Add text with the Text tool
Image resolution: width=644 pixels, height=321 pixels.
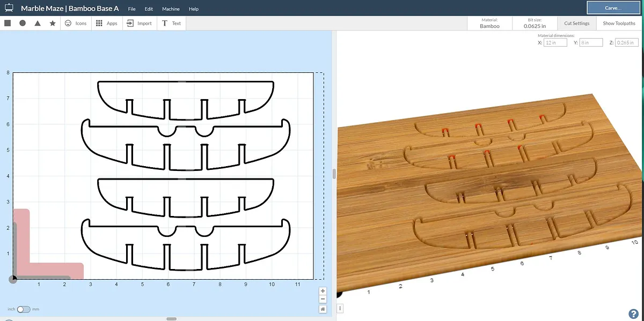coord(171,23)
